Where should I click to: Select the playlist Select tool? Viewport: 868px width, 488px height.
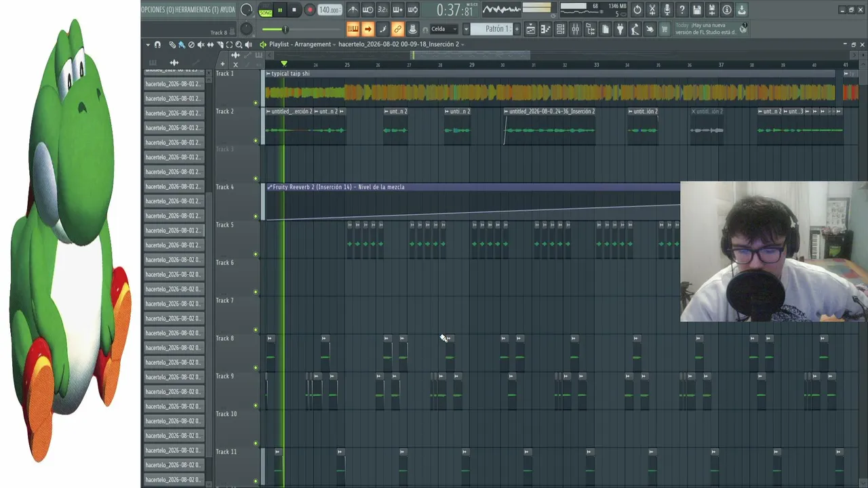229,45
